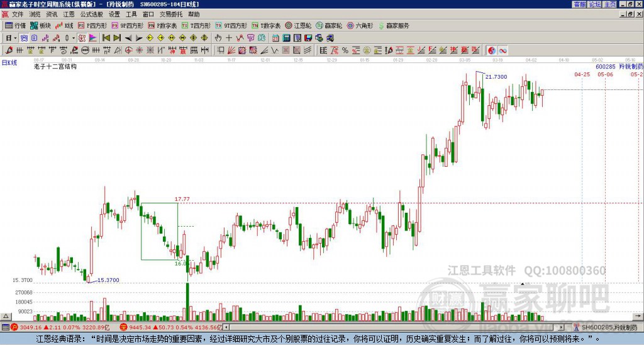Select the hand pan tool
Viewport: 644px width, 345px height.
[x=218, y=38]
